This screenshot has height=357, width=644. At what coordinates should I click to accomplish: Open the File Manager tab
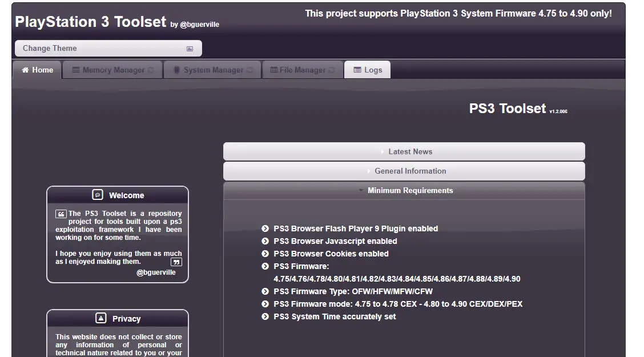[x=303, y=70]
